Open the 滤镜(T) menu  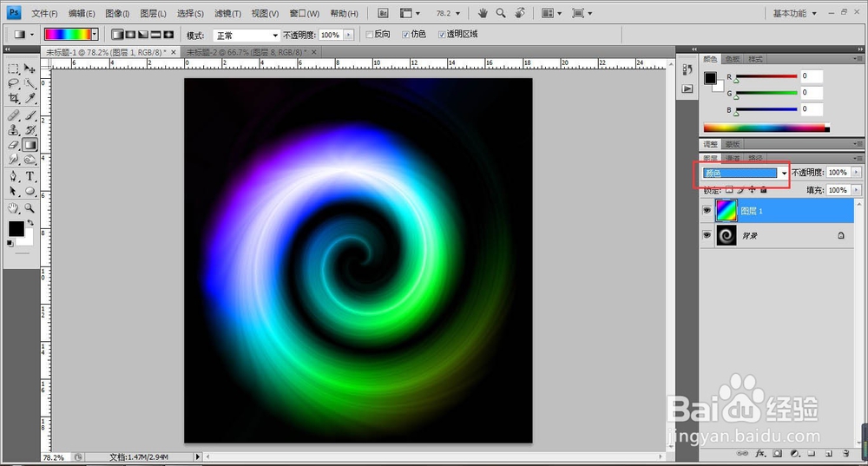tap(227, 13)
